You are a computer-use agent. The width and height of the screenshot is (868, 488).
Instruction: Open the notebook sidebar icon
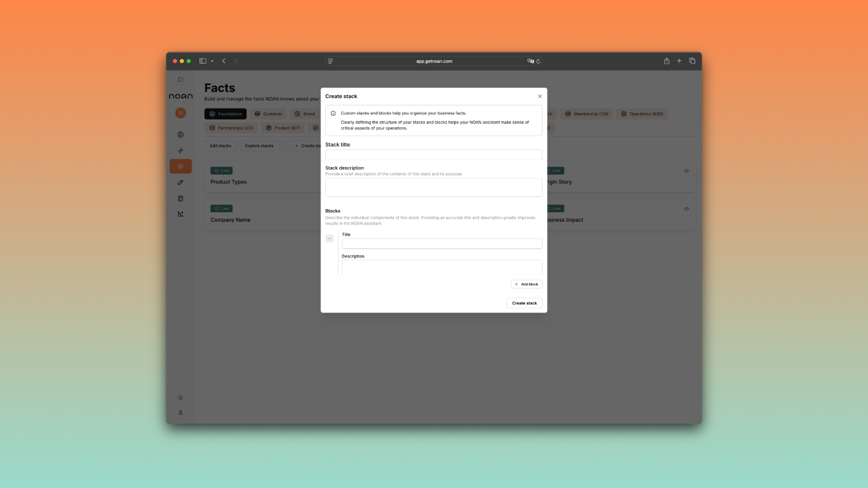[x=180, y=198]
